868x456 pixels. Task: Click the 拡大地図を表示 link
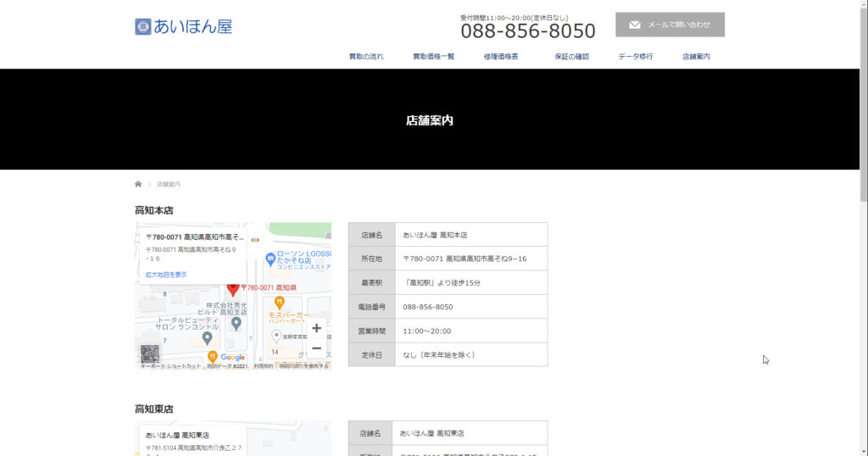(x=166, y=275)
